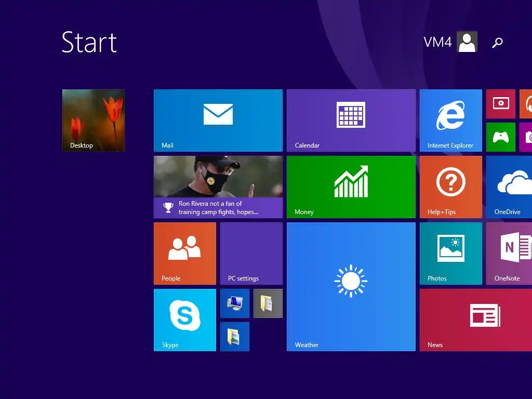Open the PC settings tile

point(251,254)
